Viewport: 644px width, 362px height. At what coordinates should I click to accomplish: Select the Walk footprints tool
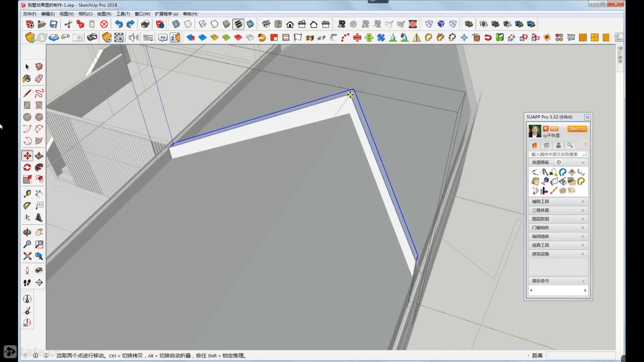coord(27,283)
